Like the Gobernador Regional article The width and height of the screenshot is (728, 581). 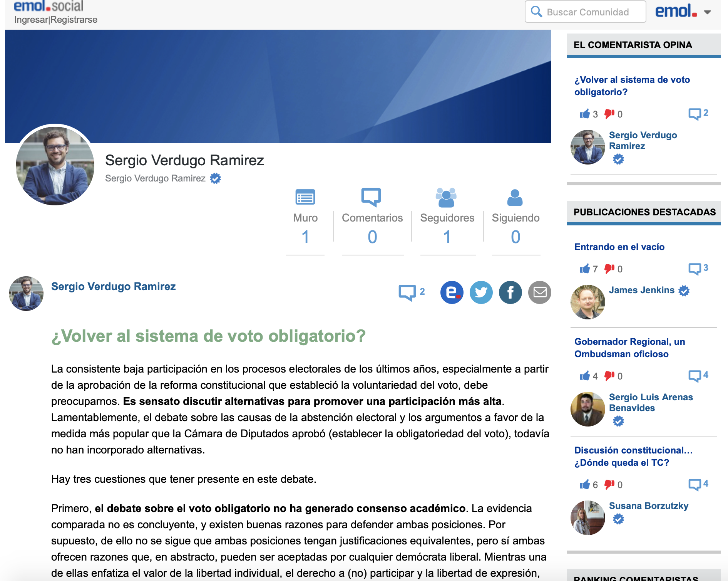pos(584,376)
